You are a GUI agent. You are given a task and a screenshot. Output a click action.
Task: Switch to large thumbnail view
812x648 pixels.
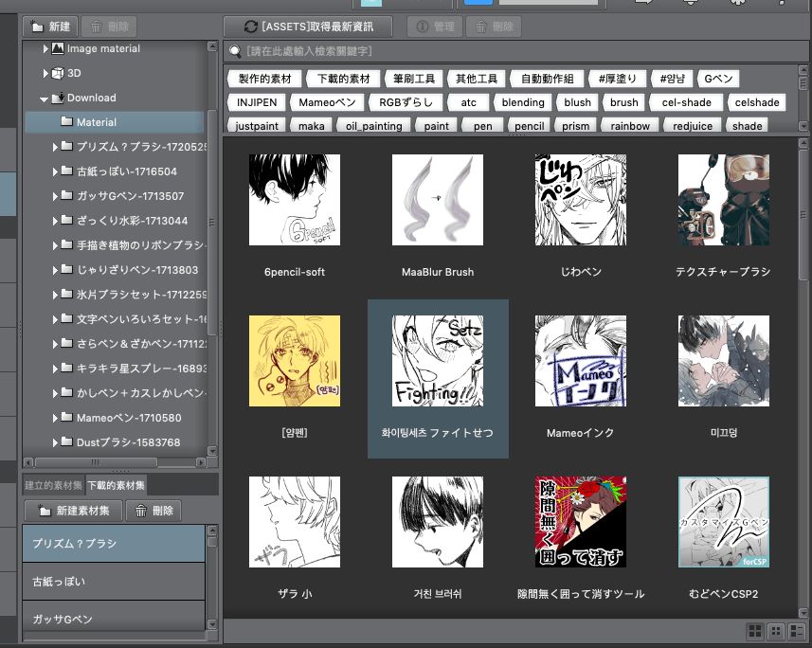[x=755, y=630]
